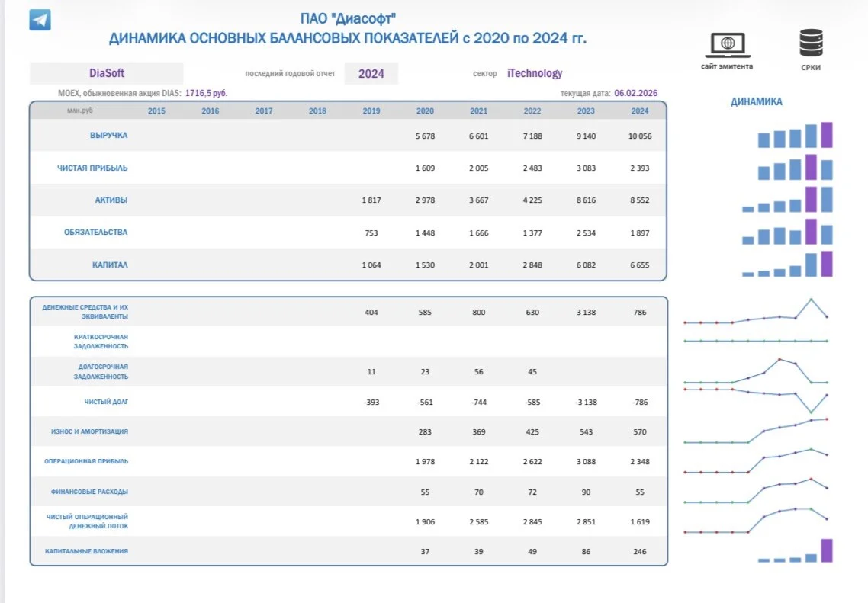Click the DiaSoft company name field
The height and width of the screenshot is (603, 868).
click(106, 73)
